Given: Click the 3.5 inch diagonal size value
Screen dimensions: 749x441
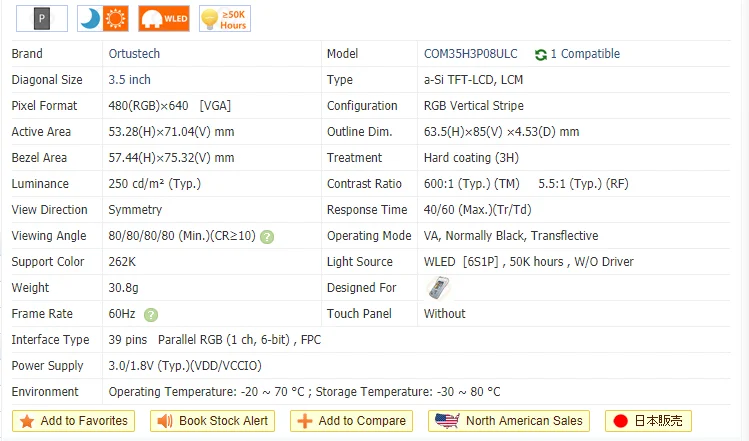Looking at the screenshot, I should (x=129, y=79).
